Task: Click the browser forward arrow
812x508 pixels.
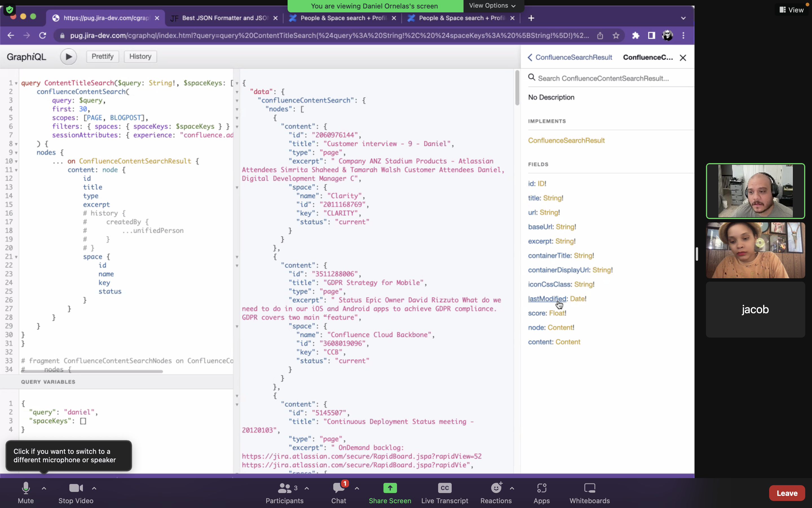Action: [x=27, y=36]
